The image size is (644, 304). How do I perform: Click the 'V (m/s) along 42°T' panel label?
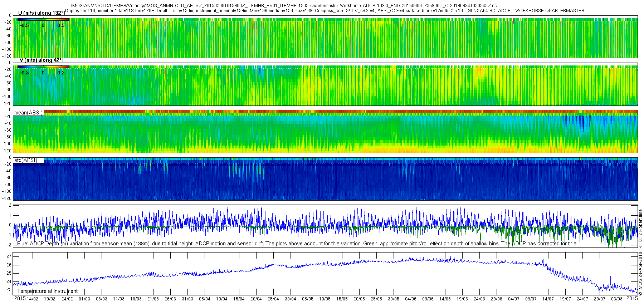[42, 60]
